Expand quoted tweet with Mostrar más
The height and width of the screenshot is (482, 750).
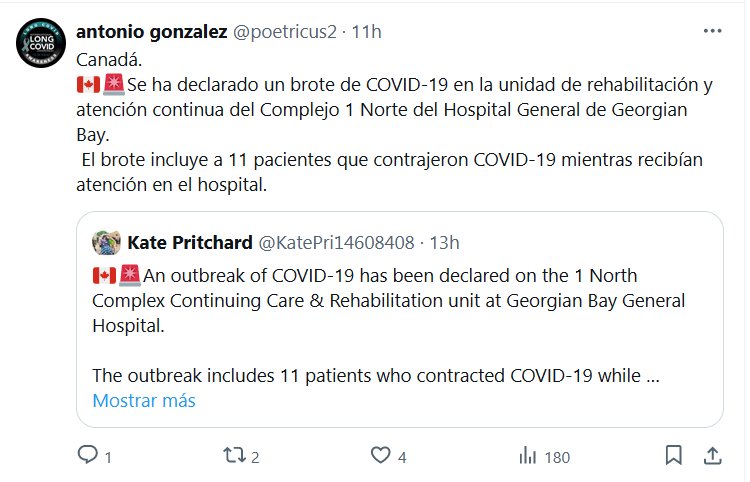click(x=144, y=401)
